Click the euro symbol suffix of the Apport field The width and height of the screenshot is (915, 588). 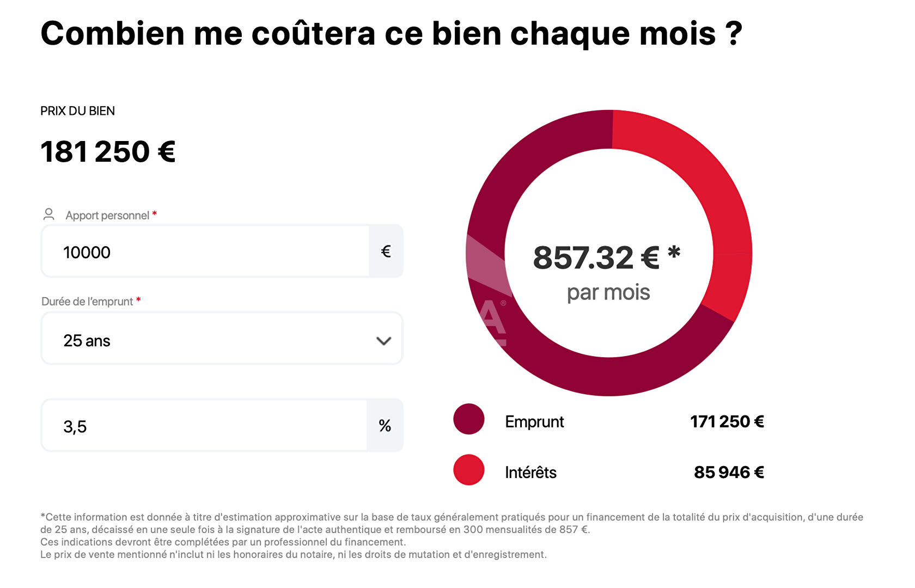386,252
